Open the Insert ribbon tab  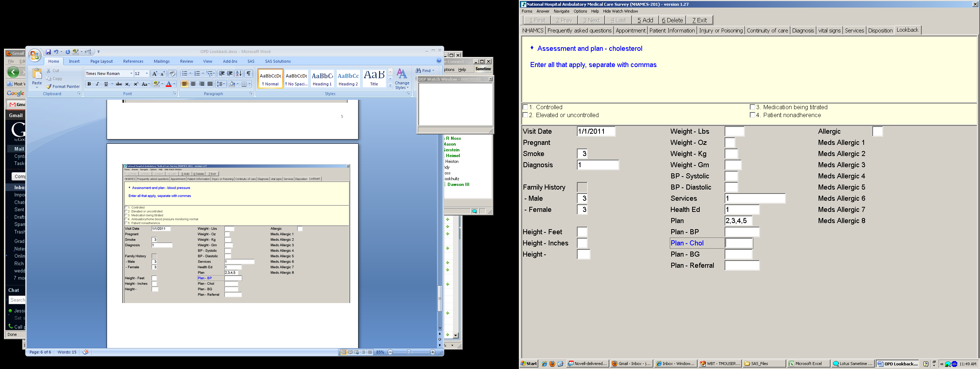pos(74,61)
